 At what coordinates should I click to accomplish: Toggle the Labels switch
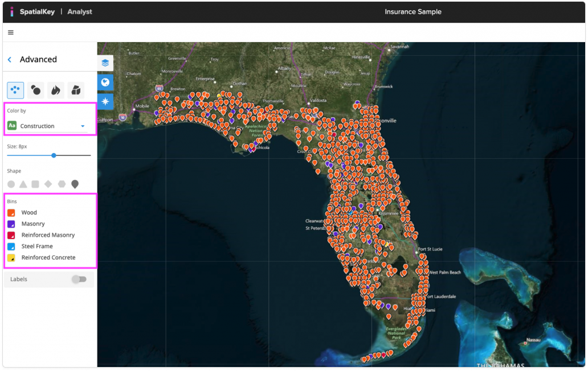point(79,279)
